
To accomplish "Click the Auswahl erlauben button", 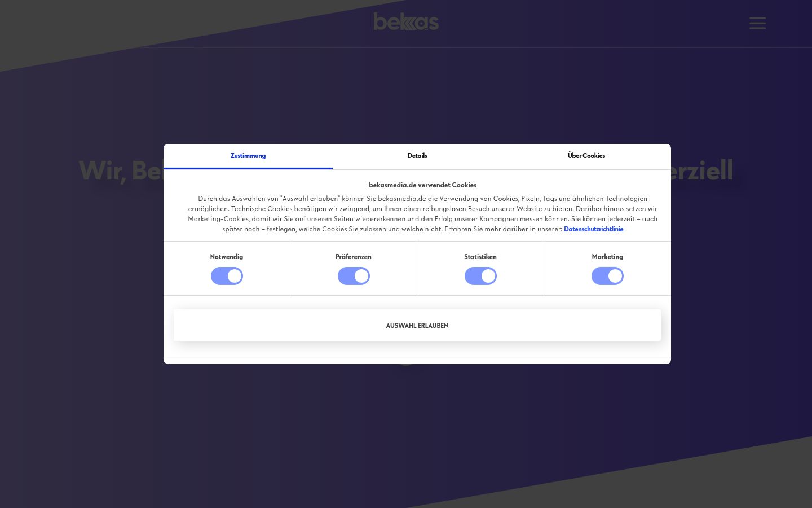I will 417,325.
